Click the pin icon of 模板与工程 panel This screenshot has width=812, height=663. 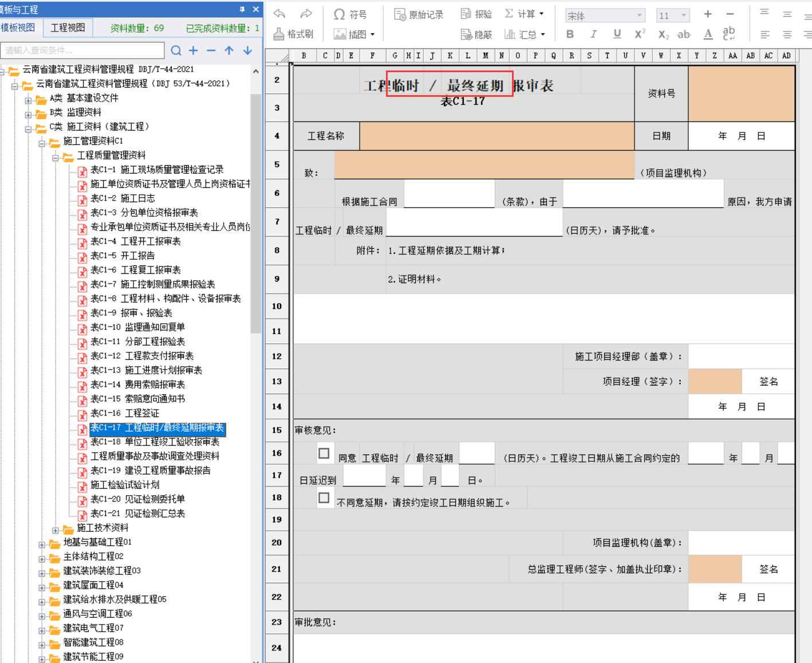[242, 9]
